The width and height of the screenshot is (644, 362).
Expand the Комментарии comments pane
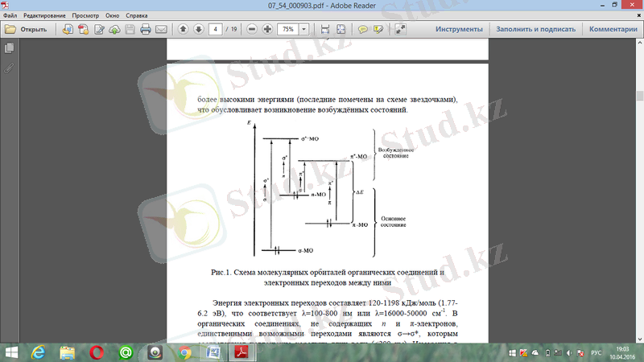pyautogui.click(x=613, y=30)
